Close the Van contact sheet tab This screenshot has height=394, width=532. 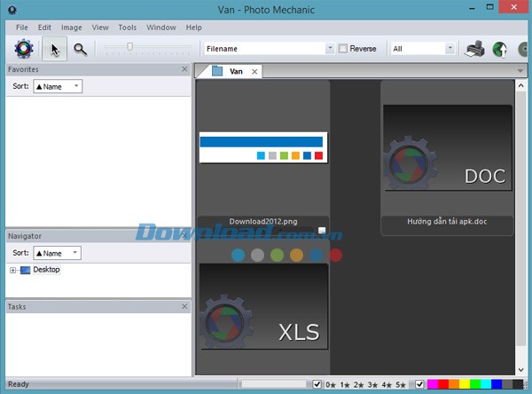[254, 71]
